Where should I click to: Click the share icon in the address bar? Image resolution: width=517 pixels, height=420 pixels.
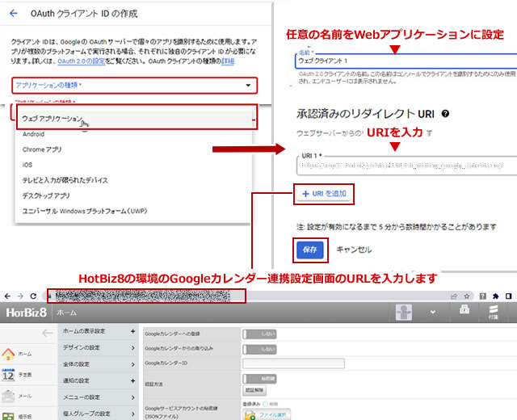[x=454, y=296]
